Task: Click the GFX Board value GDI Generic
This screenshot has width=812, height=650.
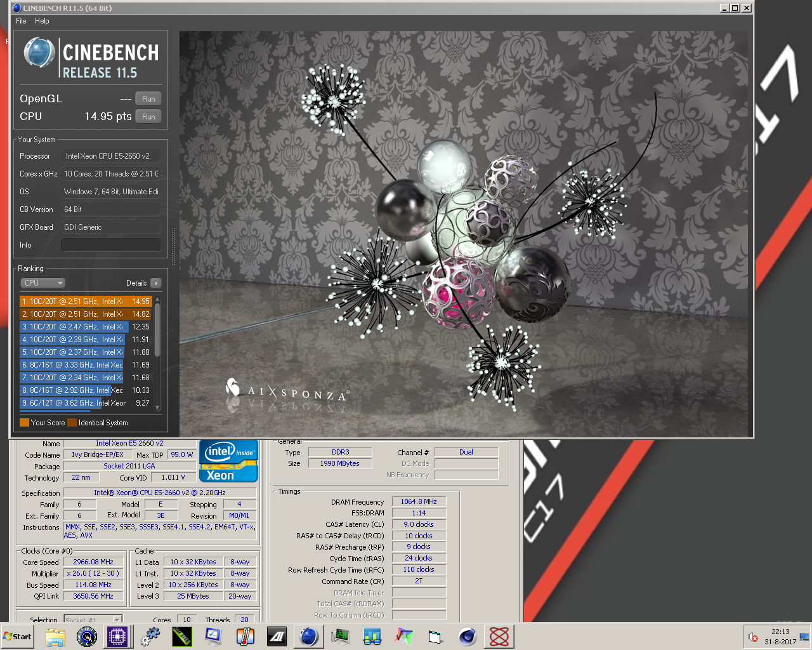Action: (x=110, y=227)
